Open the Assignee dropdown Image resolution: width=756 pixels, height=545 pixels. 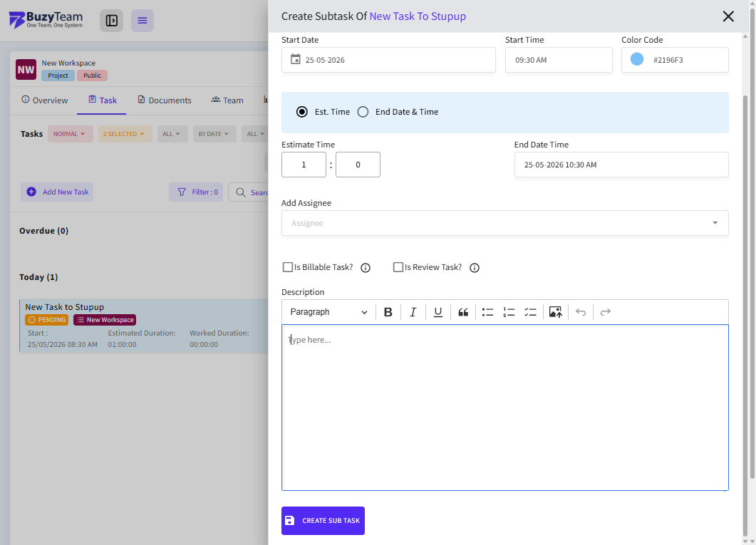[504, 223]
